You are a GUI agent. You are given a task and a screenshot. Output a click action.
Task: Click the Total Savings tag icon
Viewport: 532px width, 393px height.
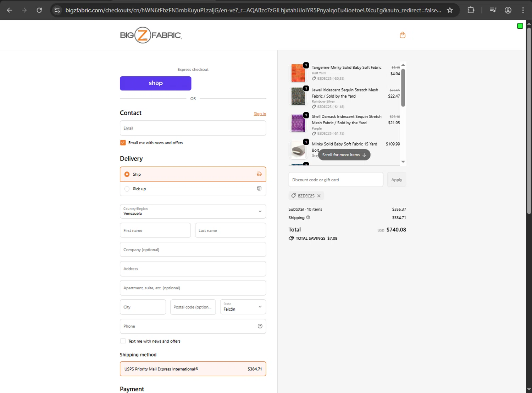pos(291,238)
